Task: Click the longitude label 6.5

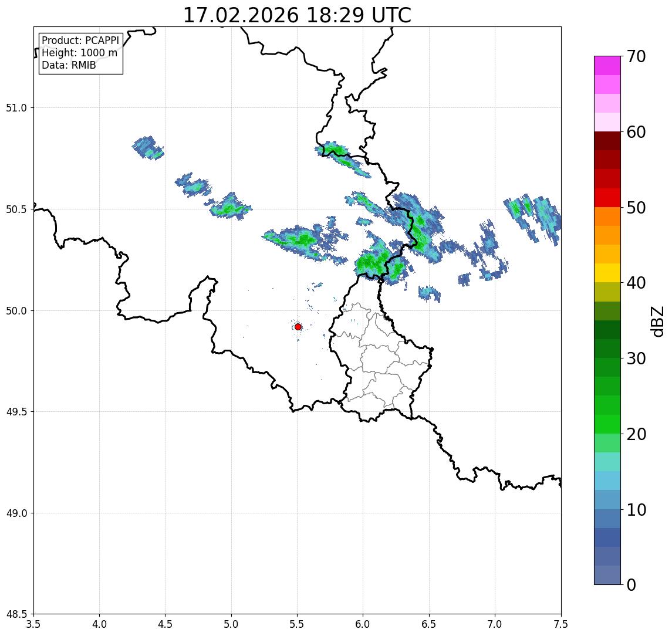Action: [x=429, y=624]
